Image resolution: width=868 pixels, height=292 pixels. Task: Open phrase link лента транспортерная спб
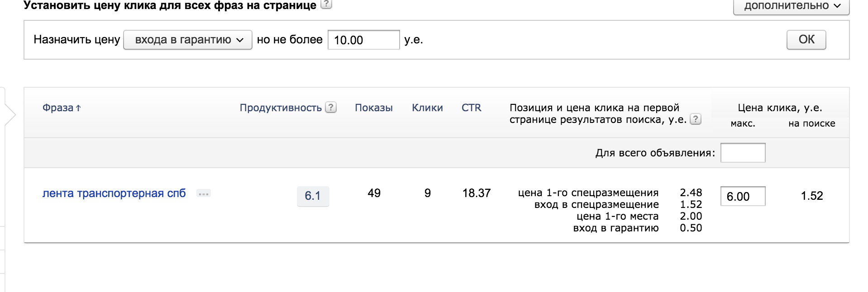[x=114, y=193]
